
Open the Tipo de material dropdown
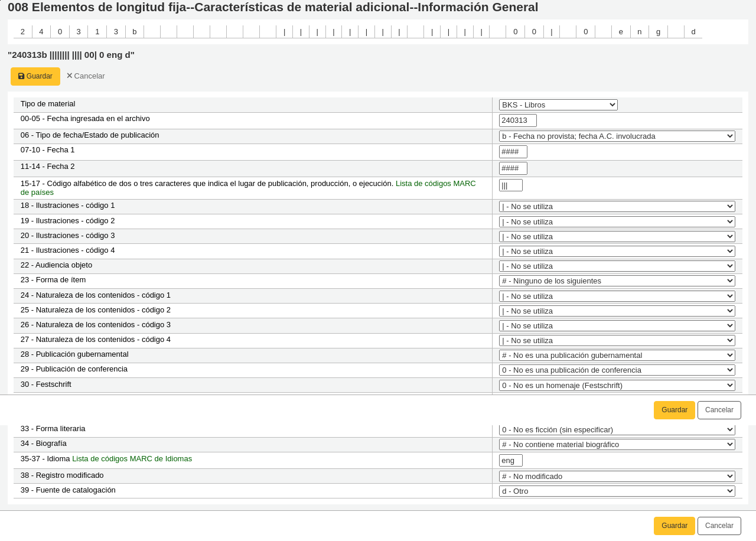pyautogui.click(x=558, y=105)
